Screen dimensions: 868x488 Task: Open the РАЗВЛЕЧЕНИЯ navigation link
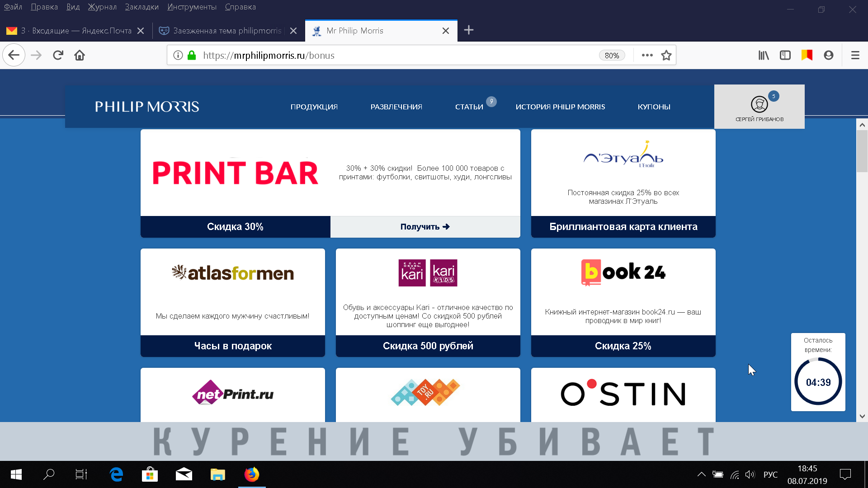396,107
